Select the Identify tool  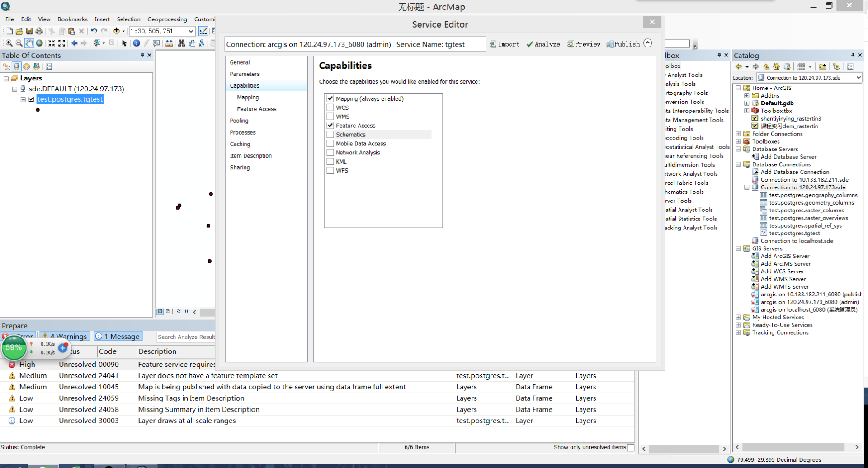(x=136, y=43)
